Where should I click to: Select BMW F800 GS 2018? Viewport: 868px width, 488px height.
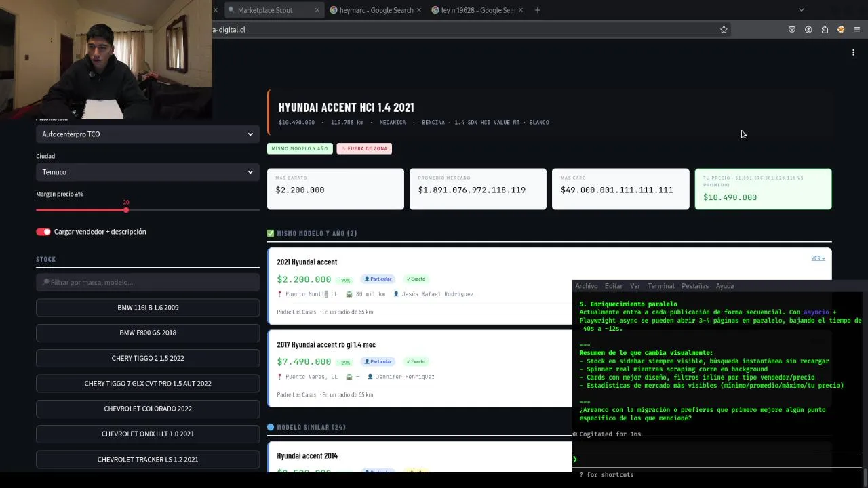click(x=148, y=333)
